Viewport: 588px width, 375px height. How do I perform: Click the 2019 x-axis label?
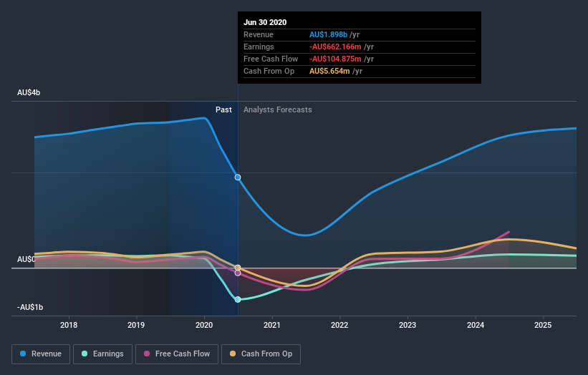click(x=136, y=325)
